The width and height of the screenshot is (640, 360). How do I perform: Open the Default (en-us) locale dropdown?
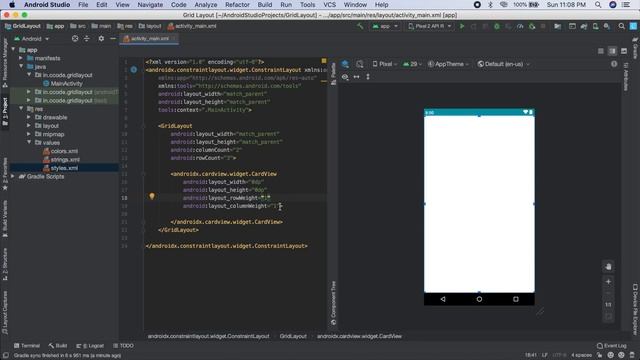pyautogui.click(x=504, y=64)
